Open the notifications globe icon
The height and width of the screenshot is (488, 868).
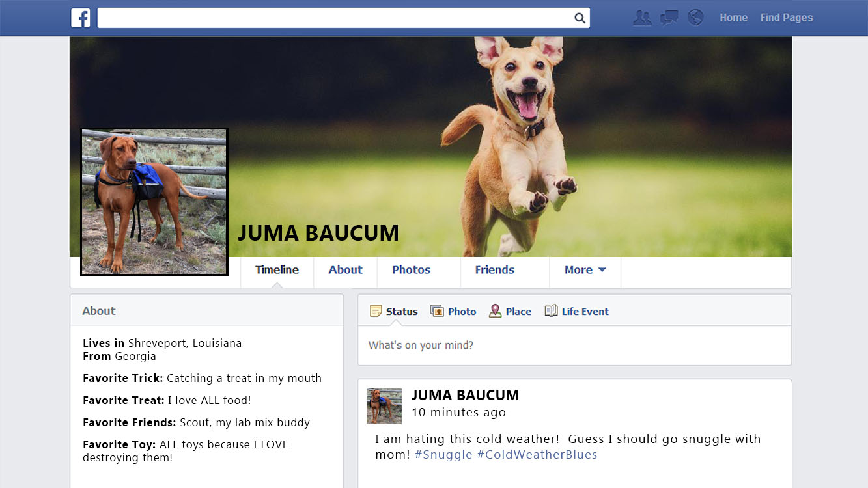tap(695, 18)
